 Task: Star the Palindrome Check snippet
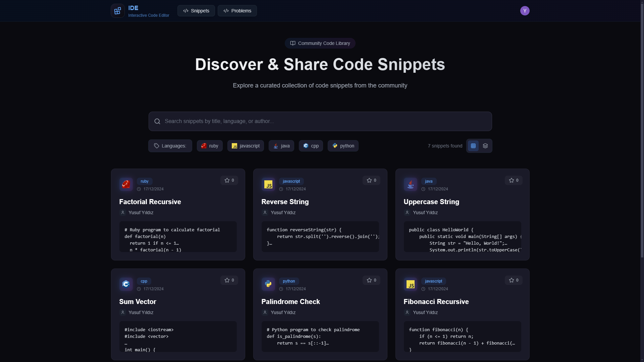coord(371,280)
